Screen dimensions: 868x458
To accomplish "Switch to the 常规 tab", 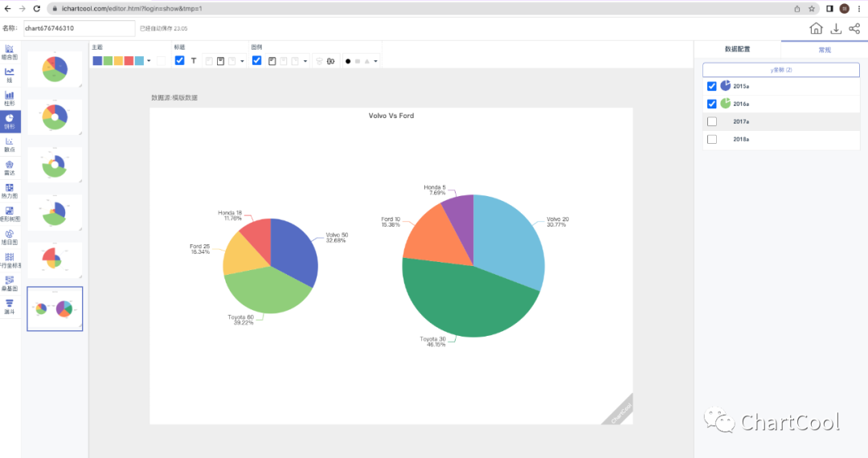I will pos(825,50).
